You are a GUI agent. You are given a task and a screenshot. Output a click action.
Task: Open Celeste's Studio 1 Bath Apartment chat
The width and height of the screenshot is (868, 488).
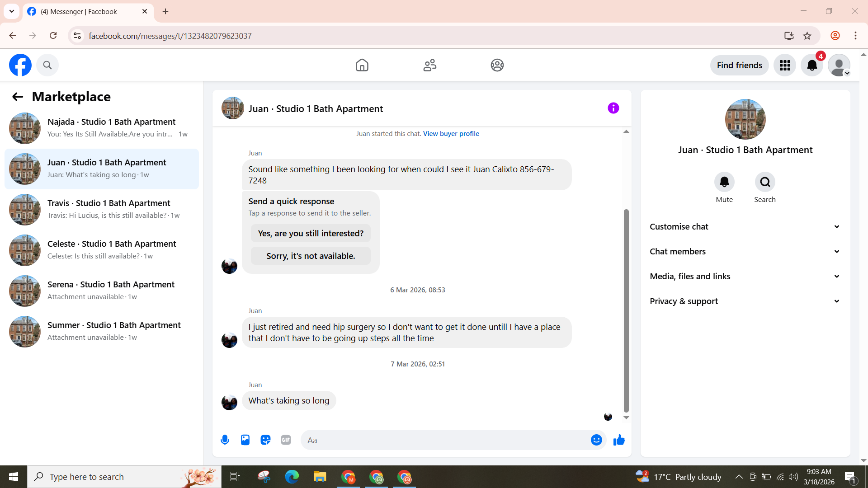click(x=102, y=250)
